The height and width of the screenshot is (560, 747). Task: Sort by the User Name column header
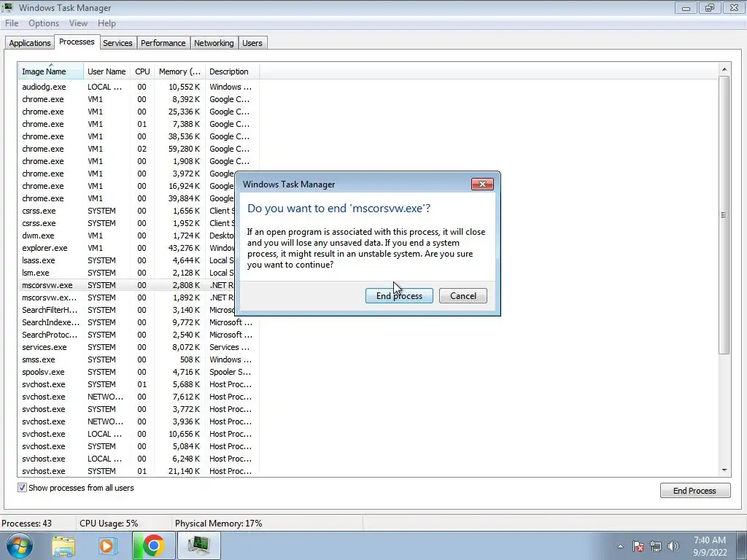pyautogui.click(x=107, y=71)
